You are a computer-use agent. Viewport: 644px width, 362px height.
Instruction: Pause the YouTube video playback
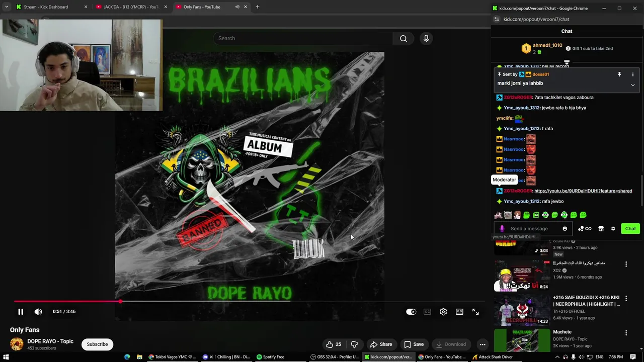point(21,312)
